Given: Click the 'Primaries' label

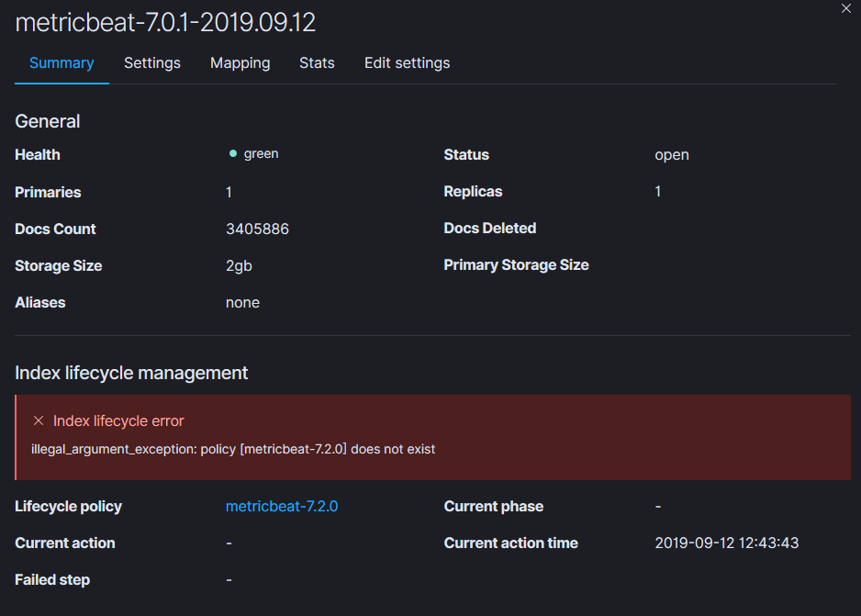Looking at the screenshot, I should point(48,192).
